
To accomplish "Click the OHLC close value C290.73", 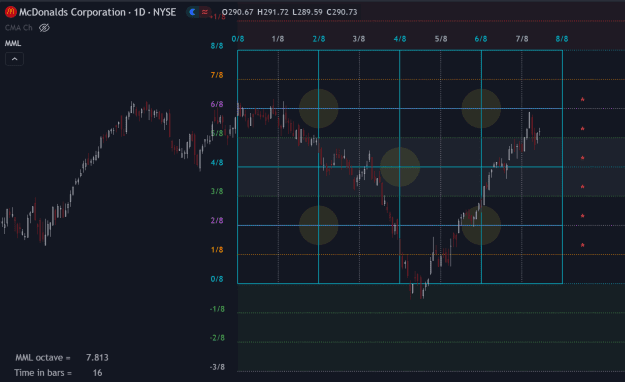I will pyautogui.click(x=342, y=12).
